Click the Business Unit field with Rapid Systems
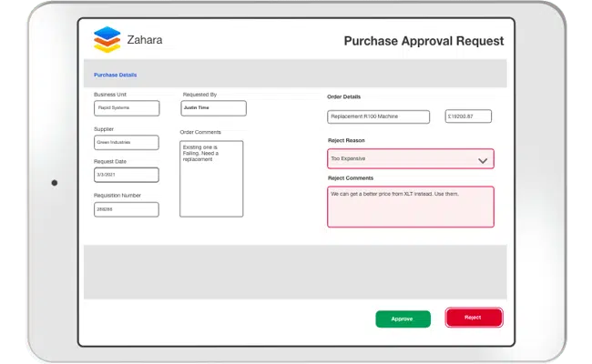Image resolution: width=592 pixels, height=364 pixels. click(127, 108)
